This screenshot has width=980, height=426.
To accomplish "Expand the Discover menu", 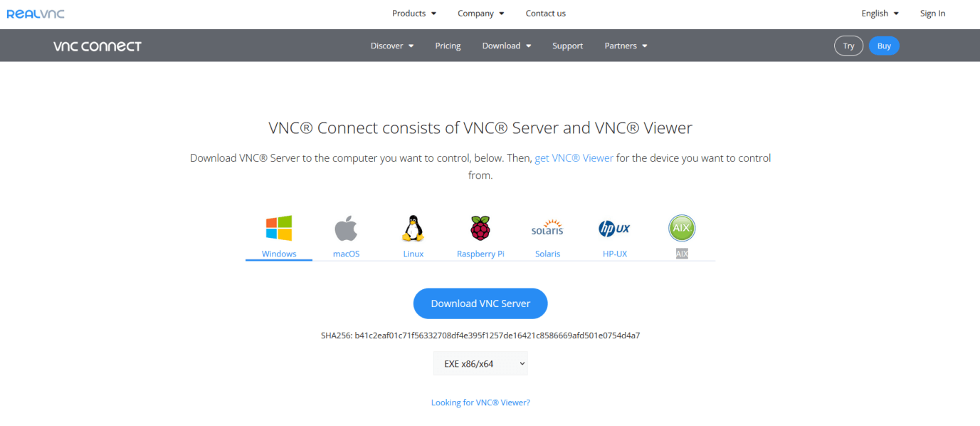I will 392,46.
